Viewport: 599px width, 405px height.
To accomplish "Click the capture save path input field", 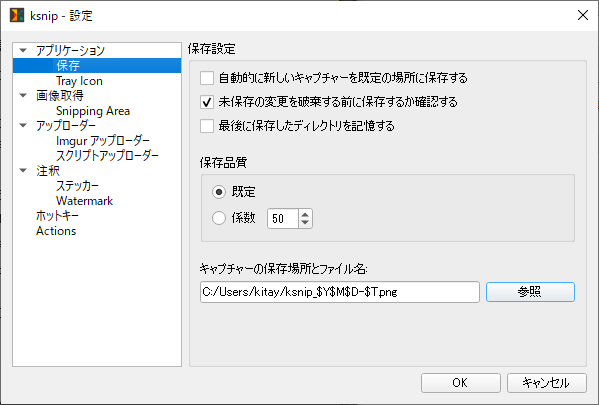I will click(340, 292).
